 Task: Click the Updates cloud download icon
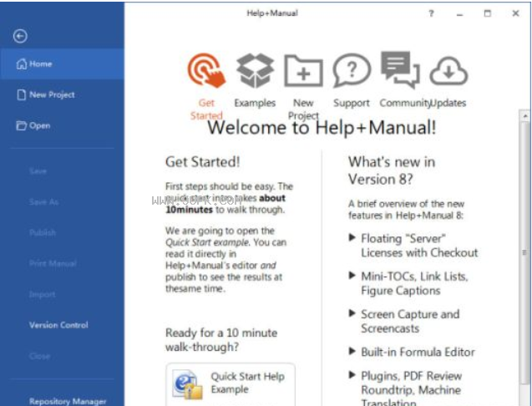(448, 71)
